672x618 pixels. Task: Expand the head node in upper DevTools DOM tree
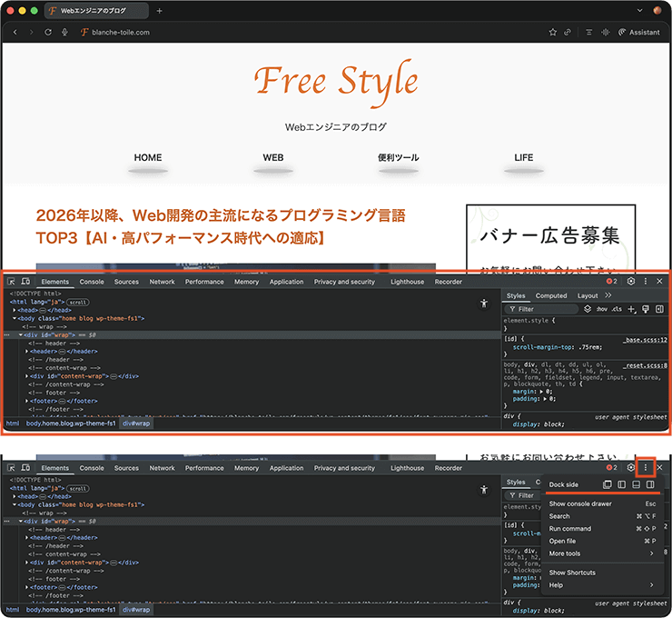(x=15, y=310)
